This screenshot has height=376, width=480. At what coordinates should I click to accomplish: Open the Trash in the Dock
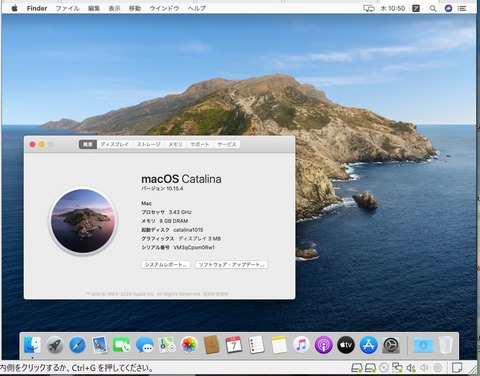click(445, 345)
